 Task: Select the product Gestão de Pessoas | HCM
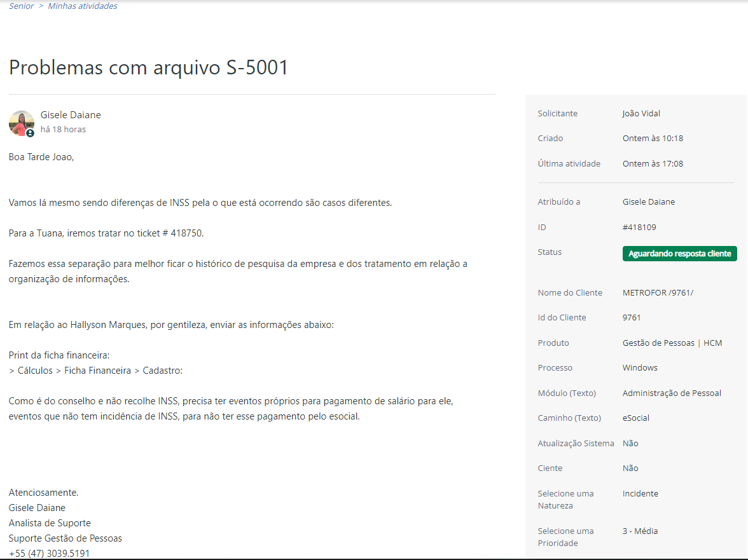(672, 343)
